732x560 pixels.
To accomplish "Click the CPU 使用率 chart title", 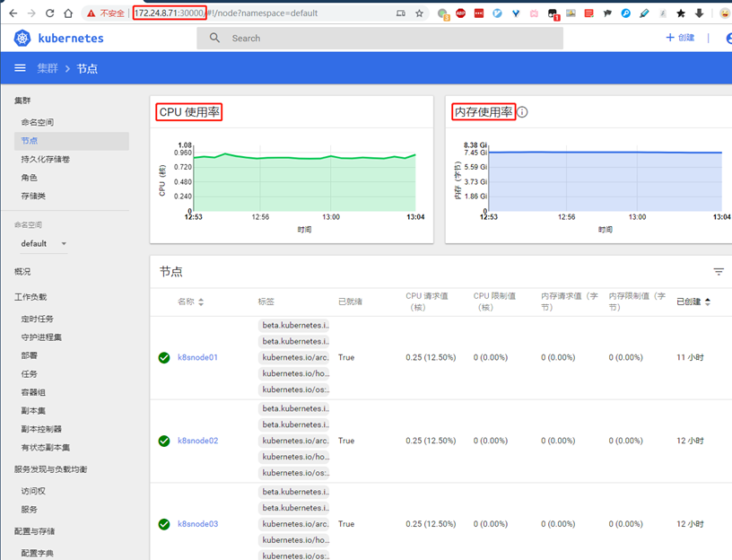I will pyautogui.click(x=189, y=112).
